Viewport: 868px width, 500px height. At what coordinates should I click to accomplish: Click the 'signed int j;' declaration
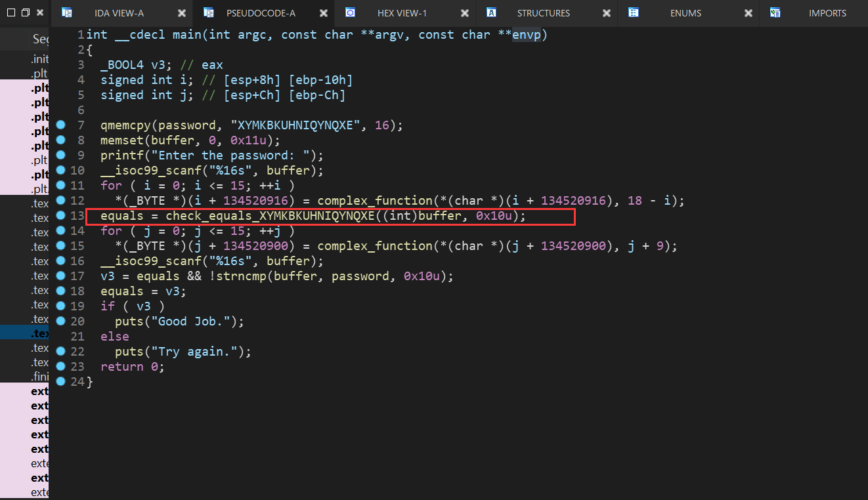click(x=148, y=95)
